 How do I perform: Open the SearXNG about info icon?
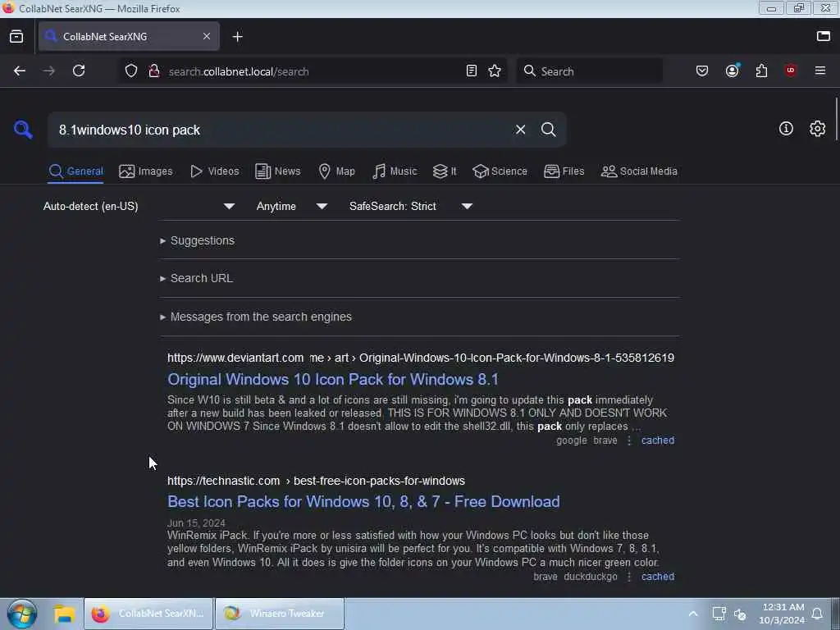pos(786,129)
